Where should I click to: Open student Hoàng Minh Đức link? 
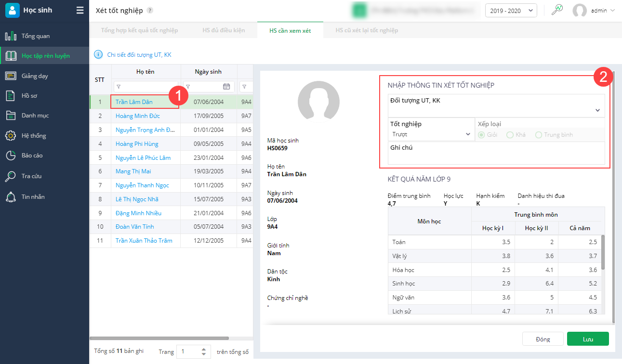(138, 116)
